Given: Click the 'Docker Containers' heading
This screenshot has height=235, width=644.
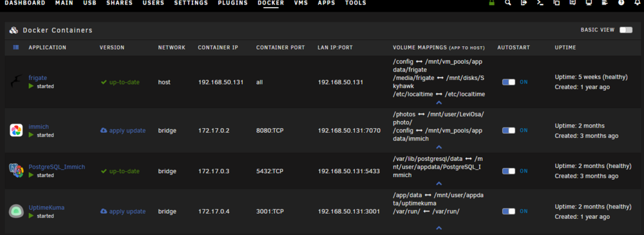Looking at the screenshot, I should coord(57,30).
